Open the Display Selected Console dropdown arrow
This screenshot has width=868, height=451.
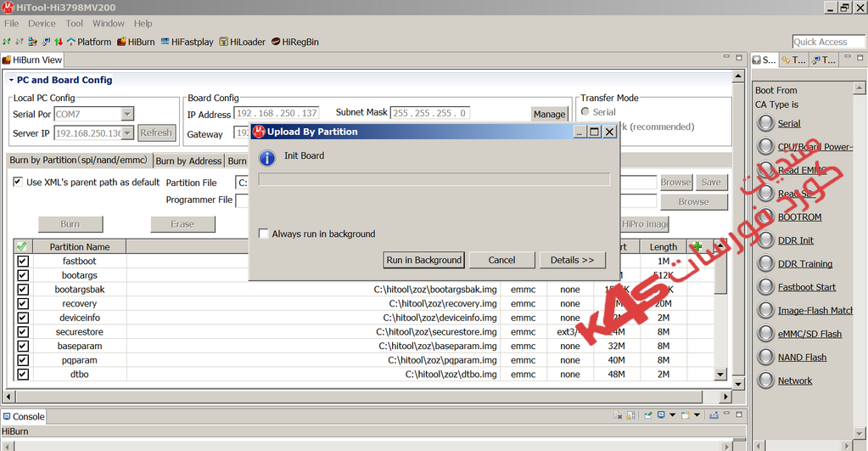tap(673, 415)
